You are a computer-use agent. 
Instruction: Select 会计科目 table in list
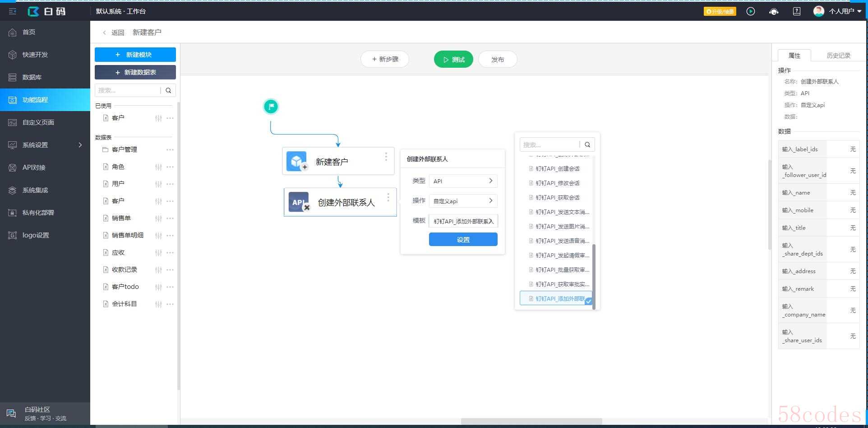(x=124, y=304)
